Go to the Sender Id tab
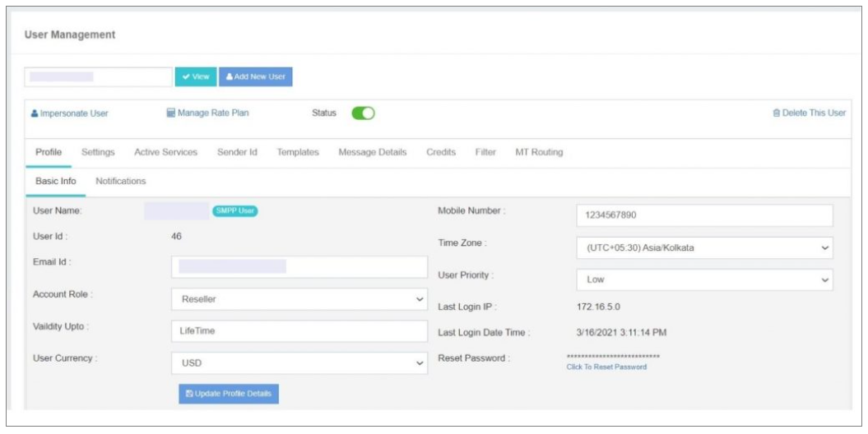868x434 pixels. (237, 152)
